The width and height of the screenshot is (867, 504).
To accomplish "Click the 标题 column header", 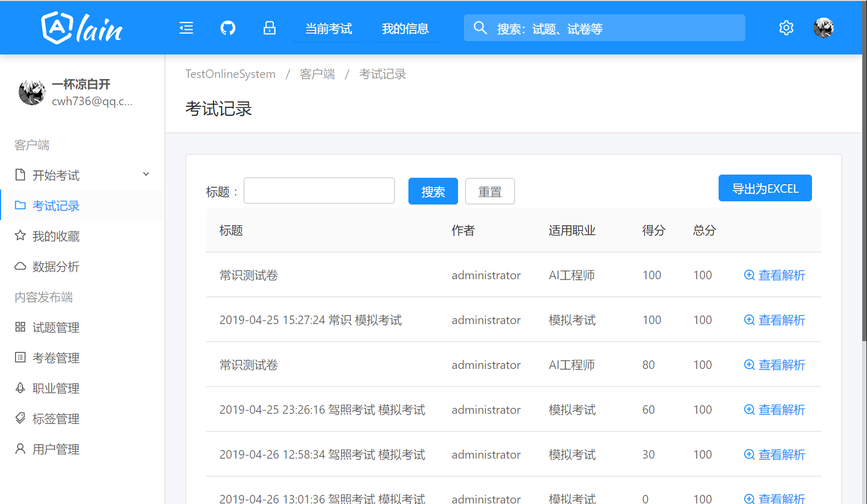I will [231, 231].
